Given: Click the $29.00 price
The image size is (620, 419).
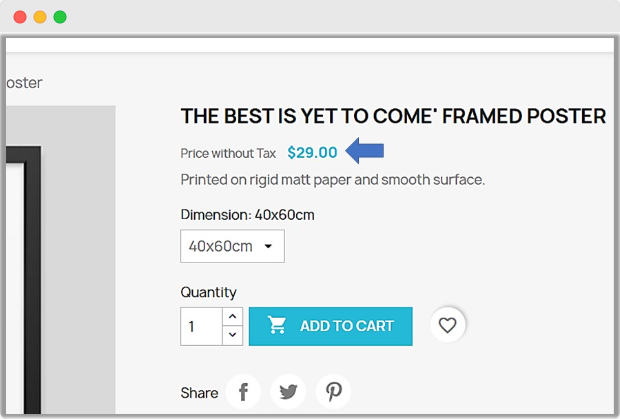Looking at the screenshot, I should 312,153.
